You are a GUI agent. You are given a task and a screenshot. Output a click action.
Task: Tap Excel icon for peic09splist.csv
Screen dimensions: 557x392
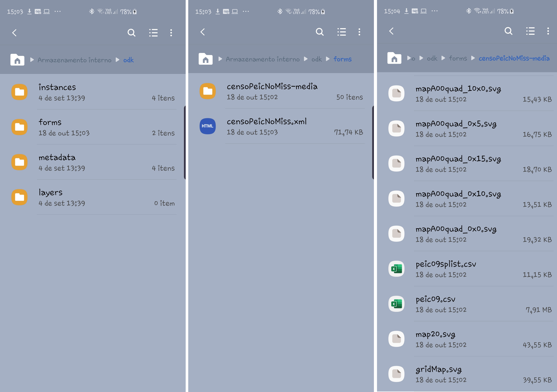click(396, 269)
